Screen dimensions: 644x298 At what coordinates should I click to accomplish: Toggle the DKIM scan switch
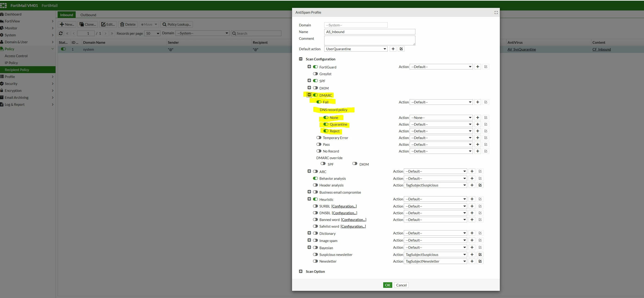click(315, 88)
